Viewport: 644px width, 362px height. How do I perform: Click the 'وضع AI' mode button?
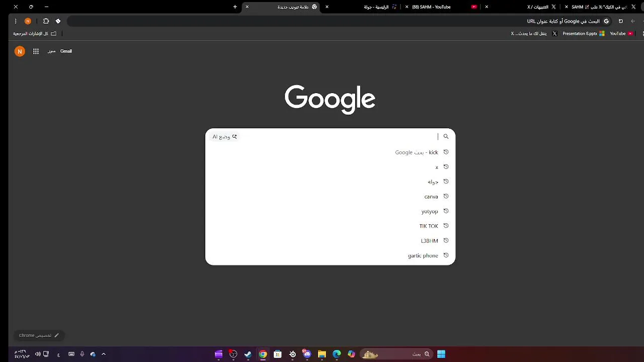pyautogui.click(x=224, y=137)
